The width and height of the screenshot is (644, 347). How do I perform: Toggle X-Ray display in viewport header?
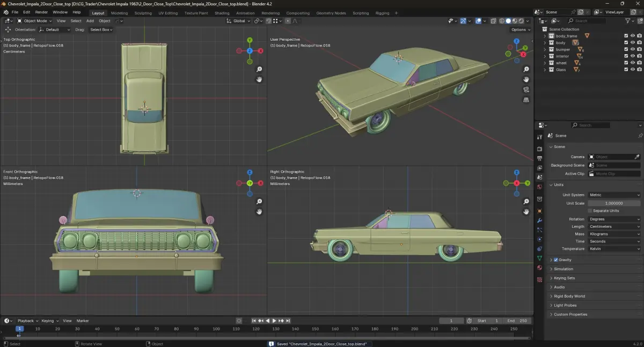(492, 21)
